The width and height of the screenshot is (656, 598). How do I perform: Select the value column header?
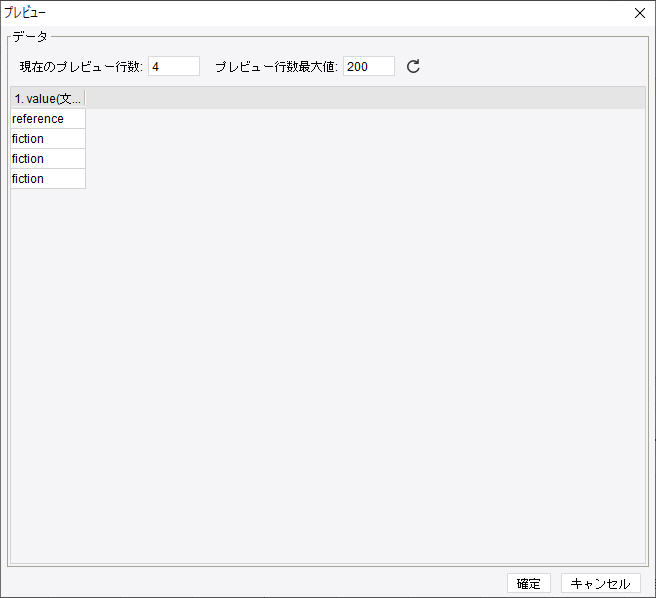click(x=48, y=99)
